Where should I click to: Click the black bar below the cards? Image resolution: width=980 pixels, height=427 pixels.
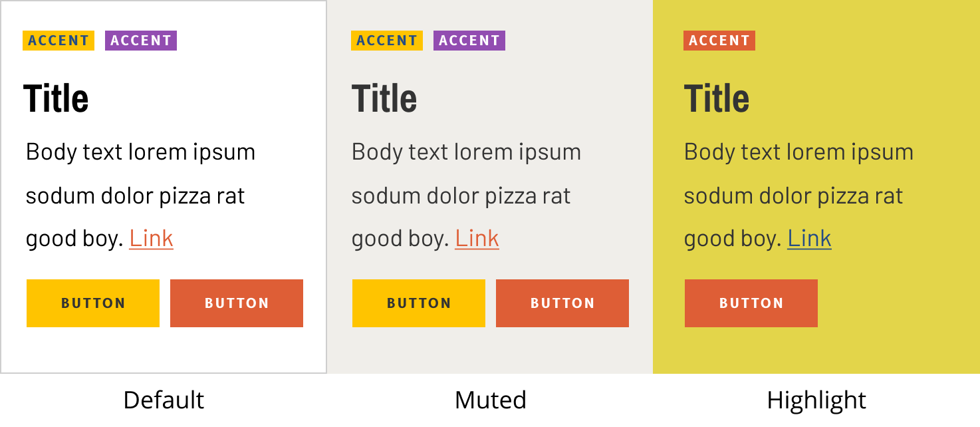490,400
